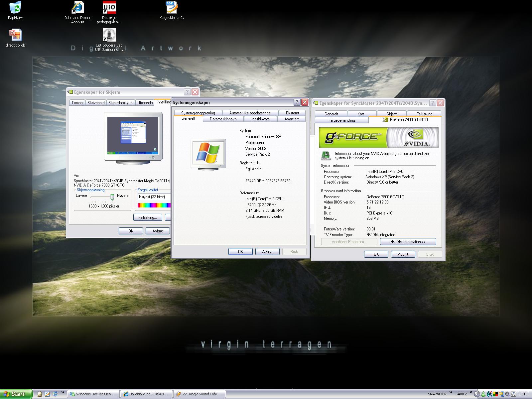
Task: Switch to Hardware.no Internet Explorer taskbar button
Action: 146,394
